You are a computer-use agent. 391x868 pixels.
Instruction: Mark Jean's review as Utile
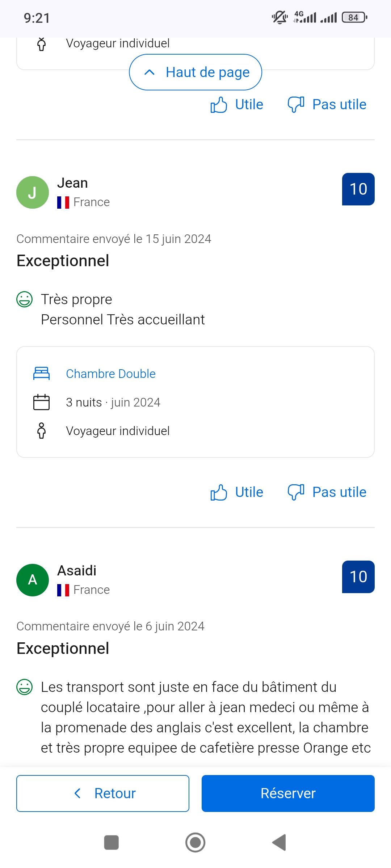tap(249, 492)
